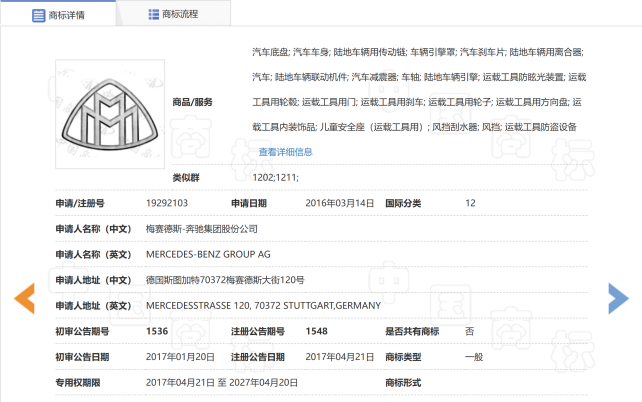Click the 商品/服务 label
The width and height of the screenshot is (642, 402).
pos(192,102)
